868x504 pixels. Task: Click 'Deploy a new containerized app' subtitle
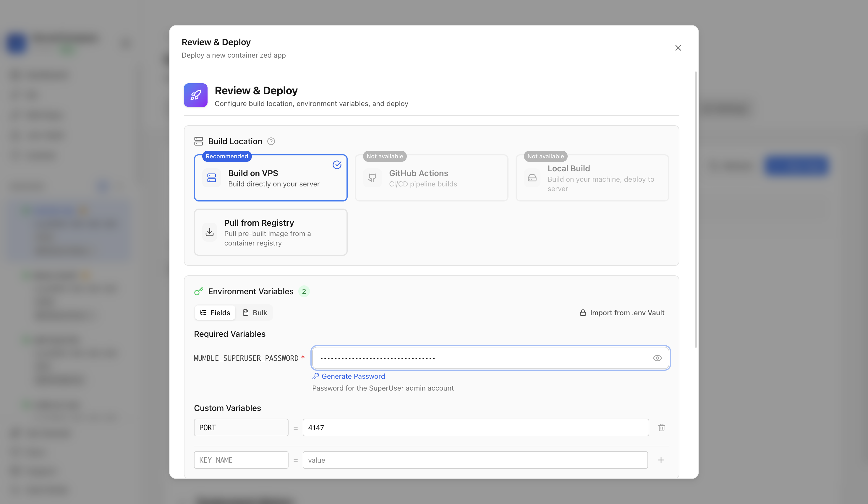234,55
